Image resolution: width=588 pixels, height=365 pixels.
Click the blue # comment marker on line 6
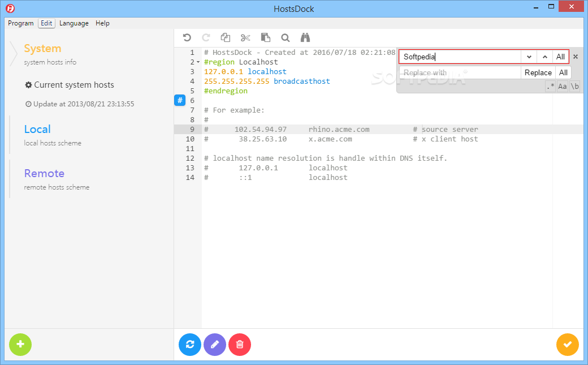coord(180,100)
